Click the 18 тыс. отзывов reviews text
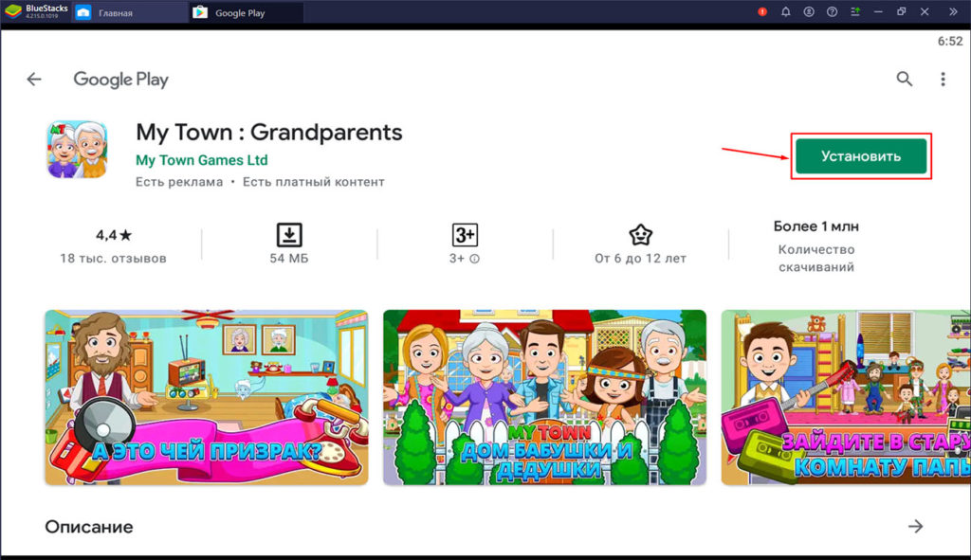The height and width of the screenshot is (560, 971). tap(114, 259)
